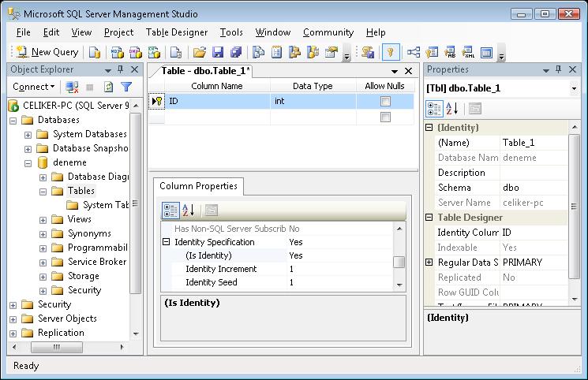Click the Disconnect icon in Object Explorer
588x380 pixels.
click(x=72, y=87)
